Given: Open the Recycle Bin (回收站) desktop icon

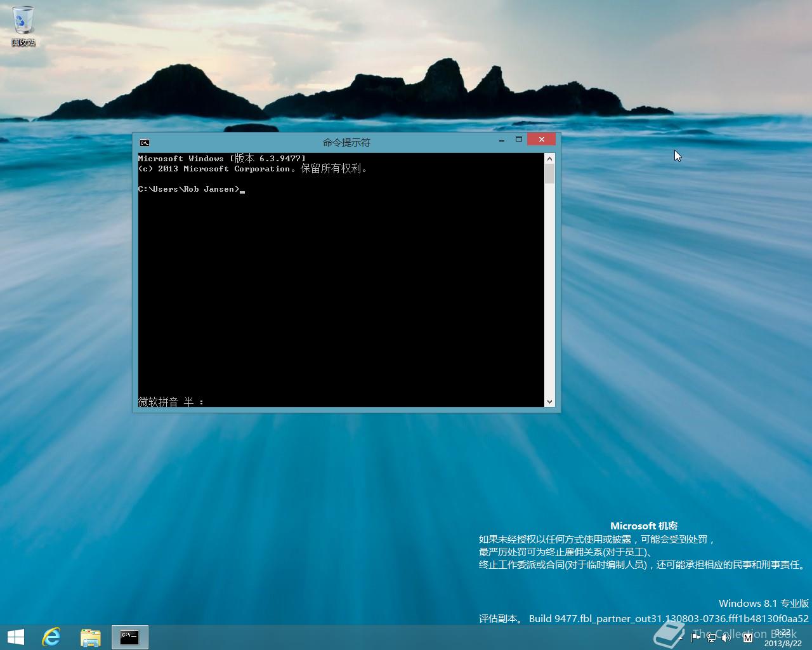Looking at the screenshot, I should coord(23,25).
